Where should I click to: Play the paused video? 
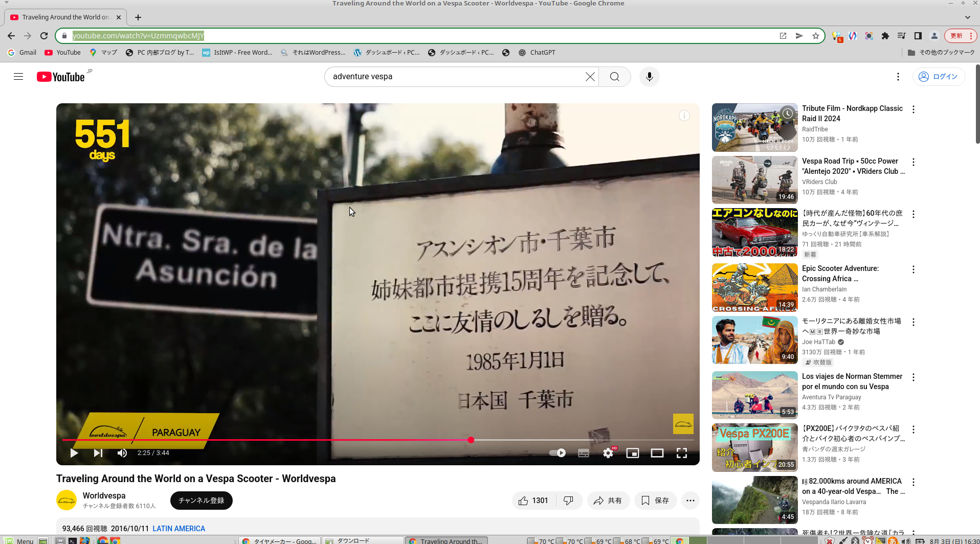[x=74, y=453]
